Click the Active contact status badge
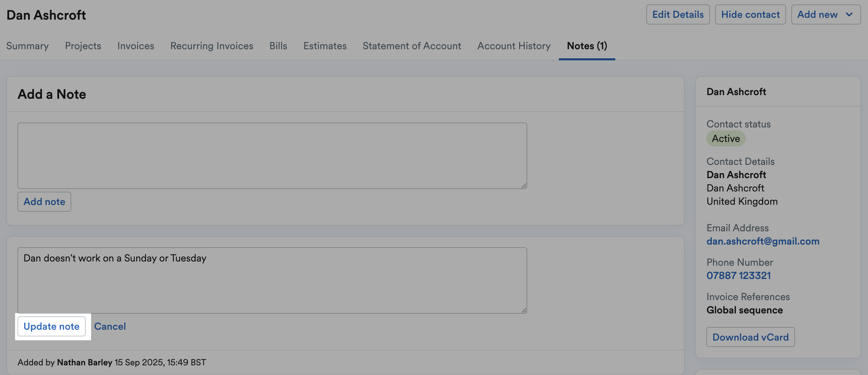This screenshot has height=375, width=868. [726, 139]
